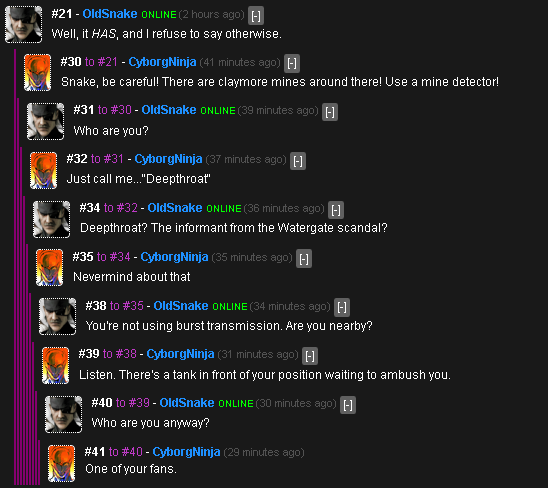Collapse comment #34 Watergate reply

[336, 210]
